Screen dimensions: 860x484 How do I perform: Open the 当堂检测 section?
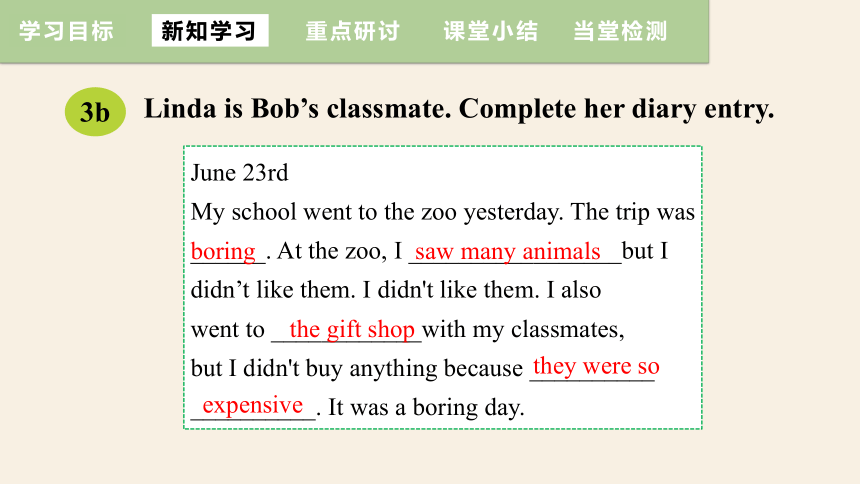point(620,31)
